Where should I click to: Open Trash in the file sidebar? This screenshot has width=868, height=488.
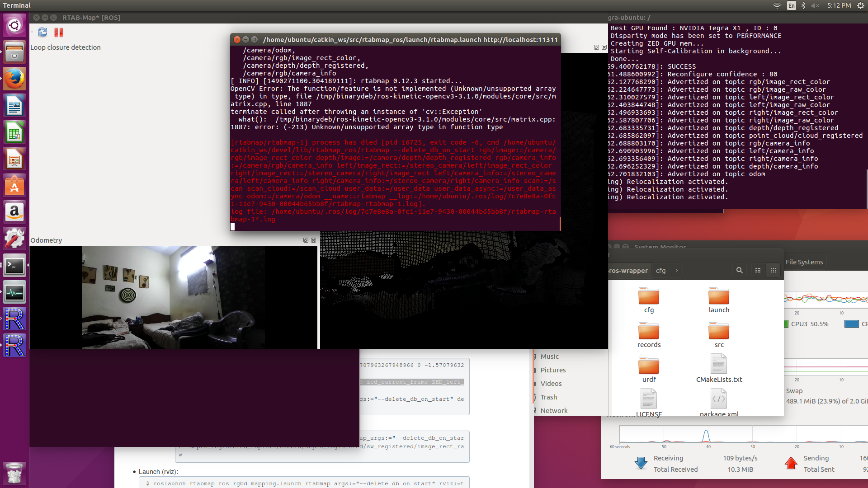click(x=548, y=397)
